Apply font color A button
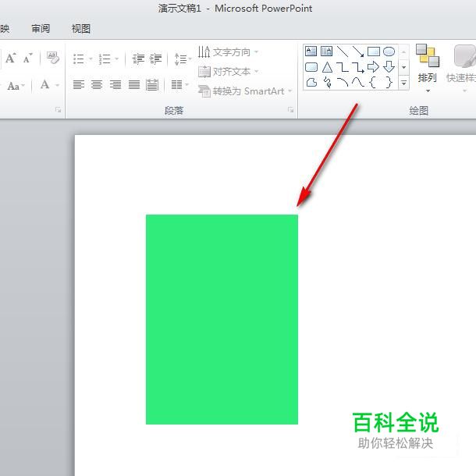Viewport: 476px width, 476px height. coord(45,85)
